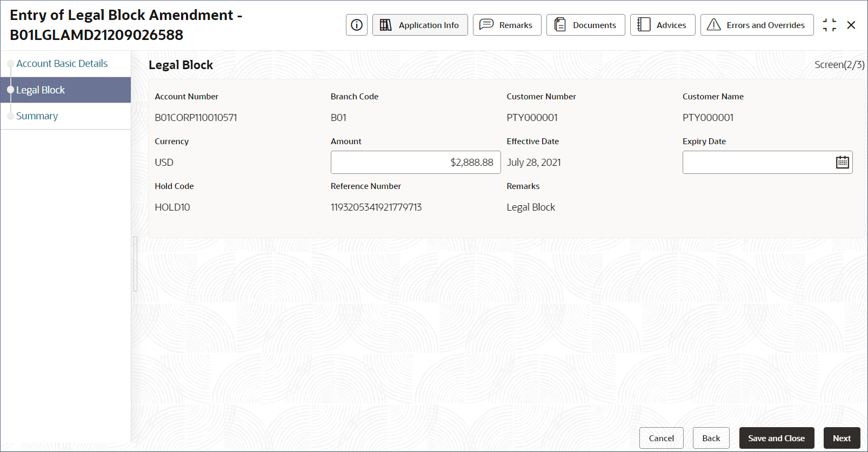Jump to the Summary step
Viewport: 868px width, 452px height.
point(37,116)
